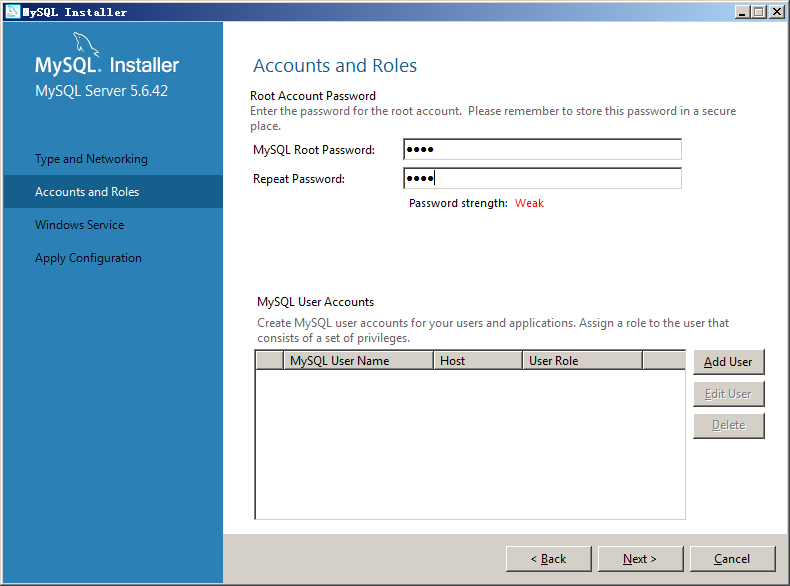Viewport: 790px width, 586px height.
Task: Click the Root Account Password label
Action: point(313,96)
